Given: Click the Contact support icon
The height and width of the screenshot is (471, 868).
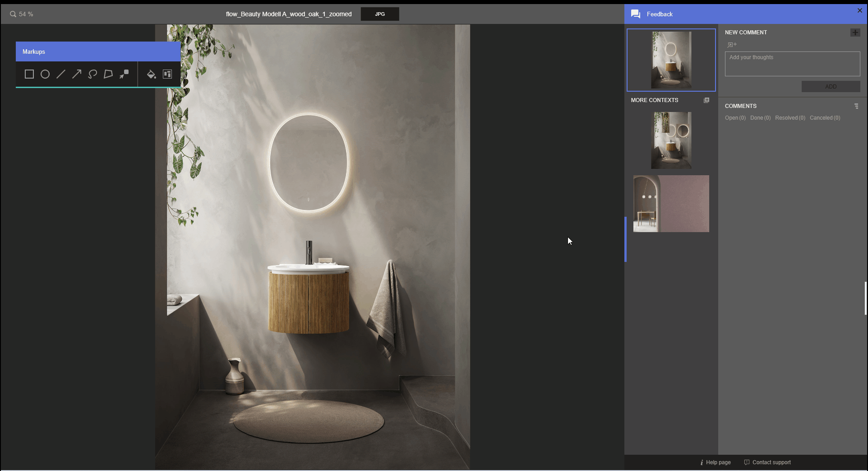Looking at the screenshot, I should [747, 462].
